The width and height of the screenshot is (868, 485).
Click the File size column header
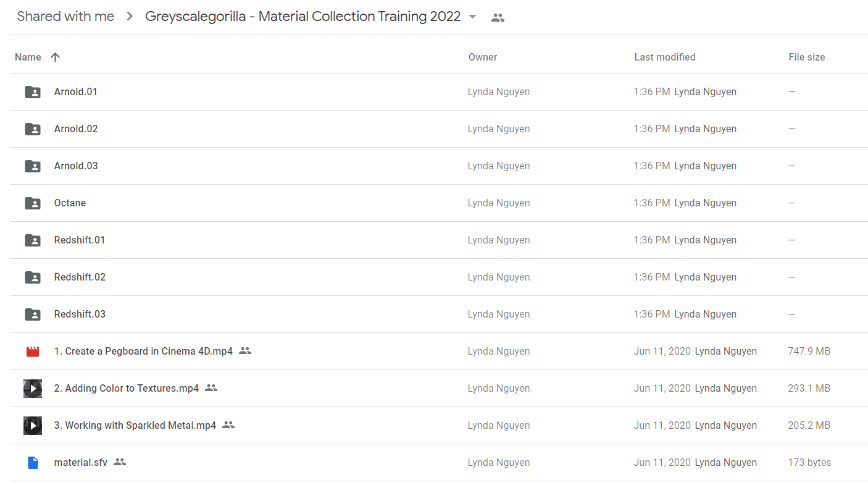(807, 57)
